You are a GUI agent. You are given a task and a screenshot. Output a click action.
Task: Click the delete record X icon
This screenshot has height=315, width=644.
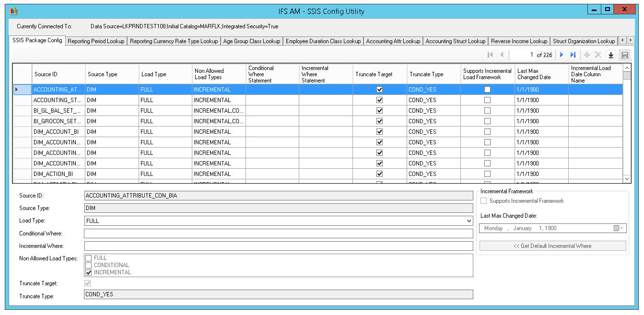(598, 55)
